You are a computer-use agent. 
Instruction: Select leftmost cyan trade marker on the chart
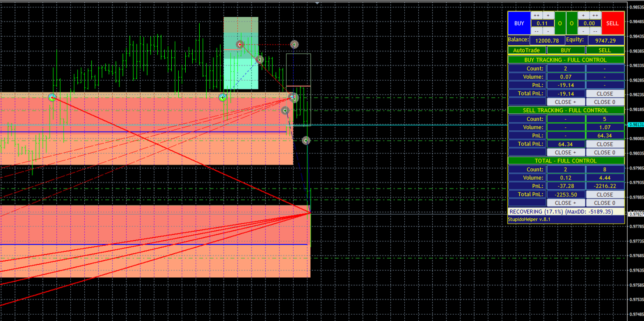52,97
